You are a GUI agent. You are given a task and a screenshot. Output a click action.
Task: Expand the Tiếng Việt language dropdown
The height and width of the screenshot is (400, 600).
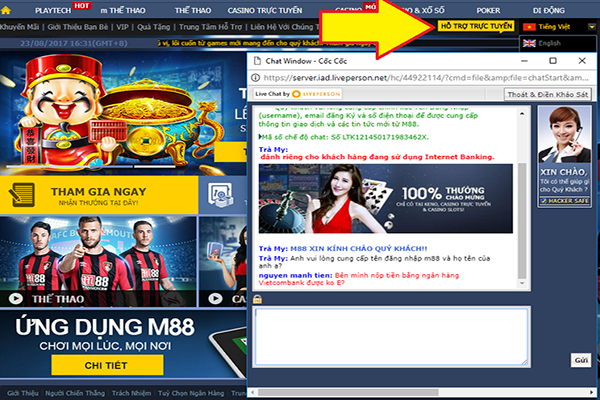click(592, 27)
